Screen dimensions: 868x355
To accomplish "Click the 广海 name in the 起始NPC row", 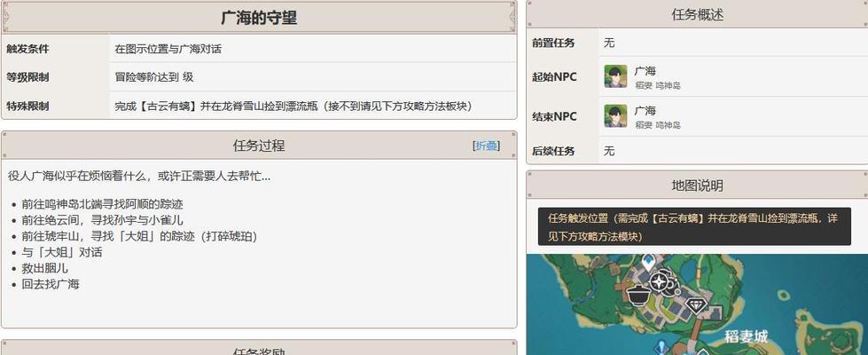I will (x=645, y=71).
